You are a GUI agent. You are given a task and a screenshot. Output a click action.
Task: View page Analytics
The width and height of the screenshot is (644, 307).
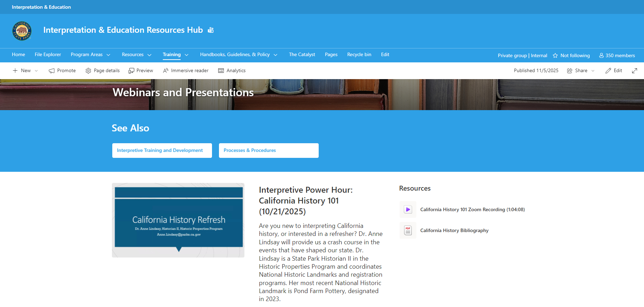232,71
